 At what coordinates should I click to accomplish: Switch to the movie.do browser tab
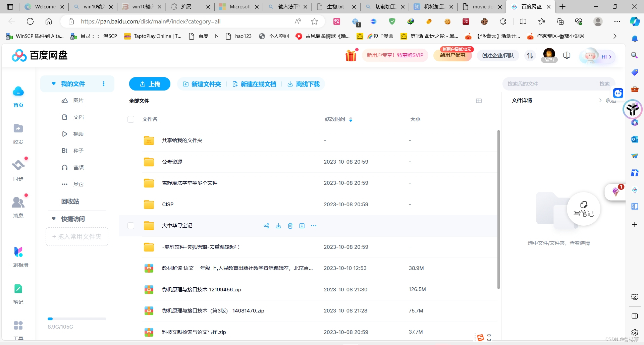point(482,7)
